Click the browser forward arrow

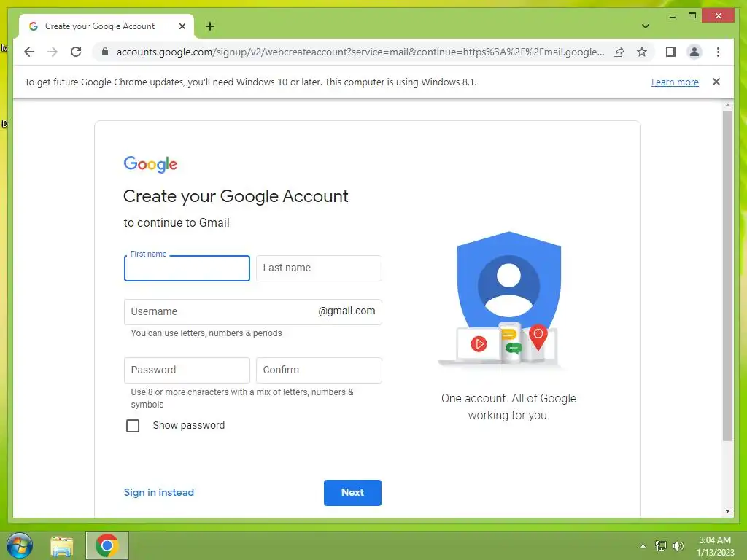53,52
